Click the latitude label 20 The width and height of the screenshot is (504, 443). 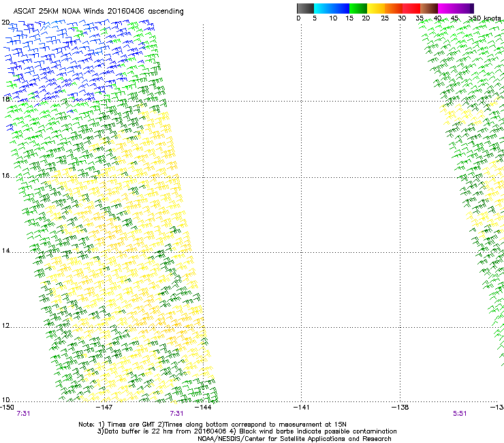coord(5,22)
